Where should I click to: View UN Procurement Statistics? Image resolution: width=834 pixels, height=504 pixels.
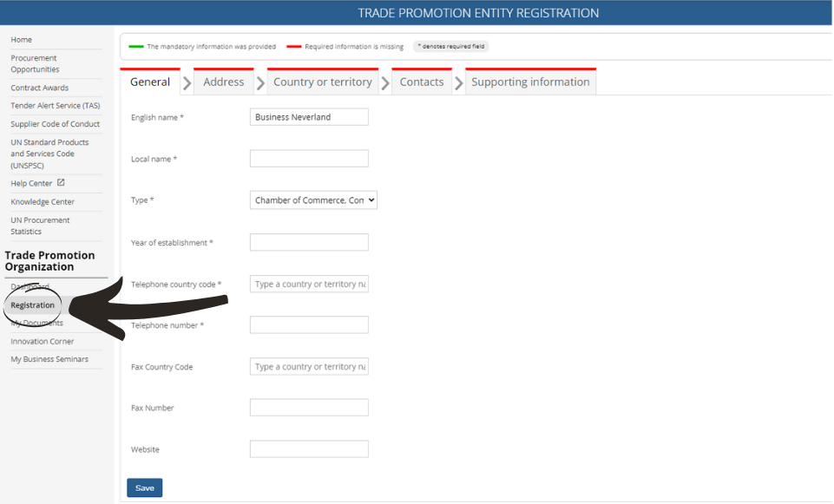[x=40, y=226]
